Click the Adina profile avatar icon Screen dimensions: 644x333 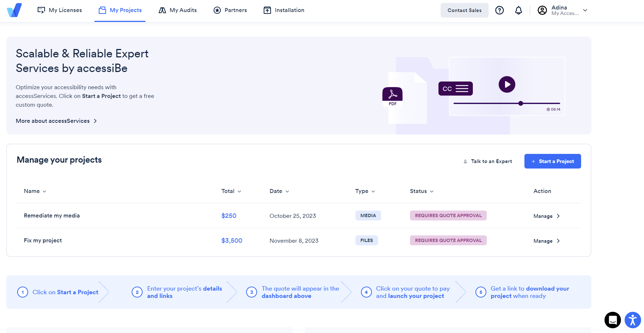[542, 10]
